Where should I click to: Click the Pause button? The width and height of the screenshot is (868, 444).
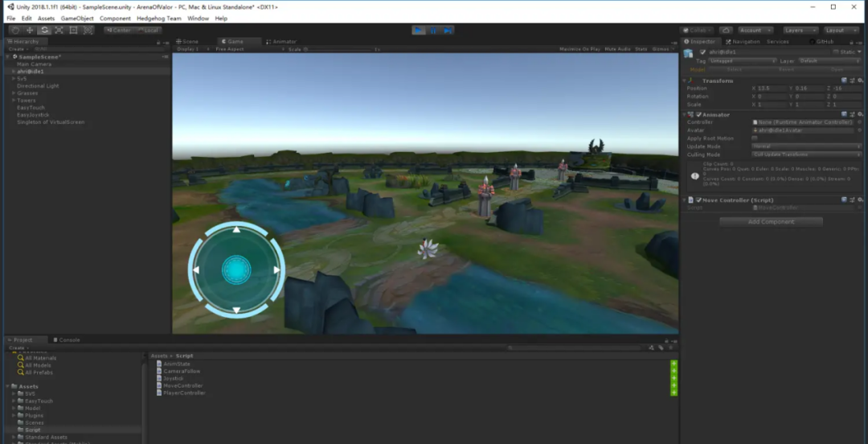coord(433,31)
